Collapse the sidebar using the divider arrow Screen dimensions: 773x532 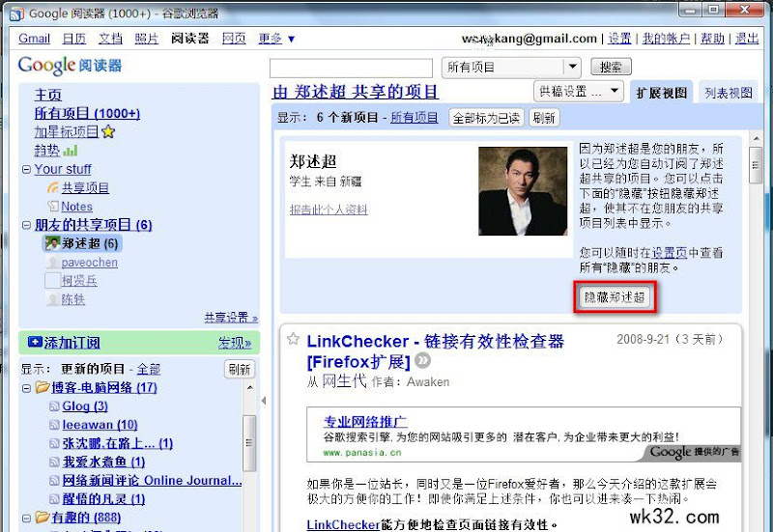click(x=264, y=401)
